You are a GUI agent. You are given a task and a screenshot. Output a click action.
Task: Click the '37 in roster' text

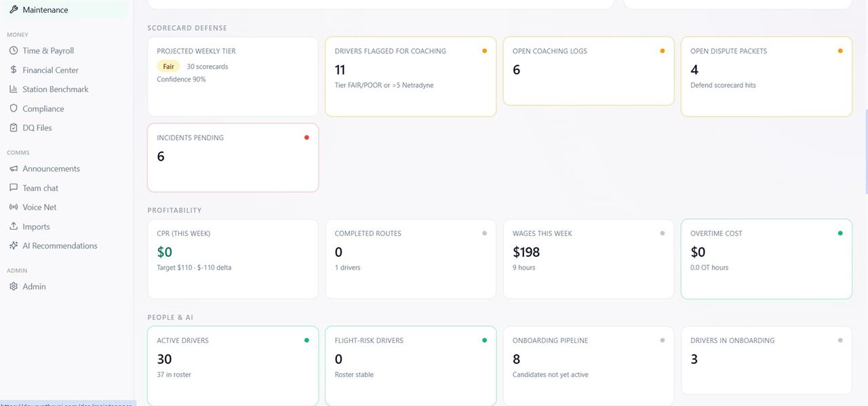point(174,375)
